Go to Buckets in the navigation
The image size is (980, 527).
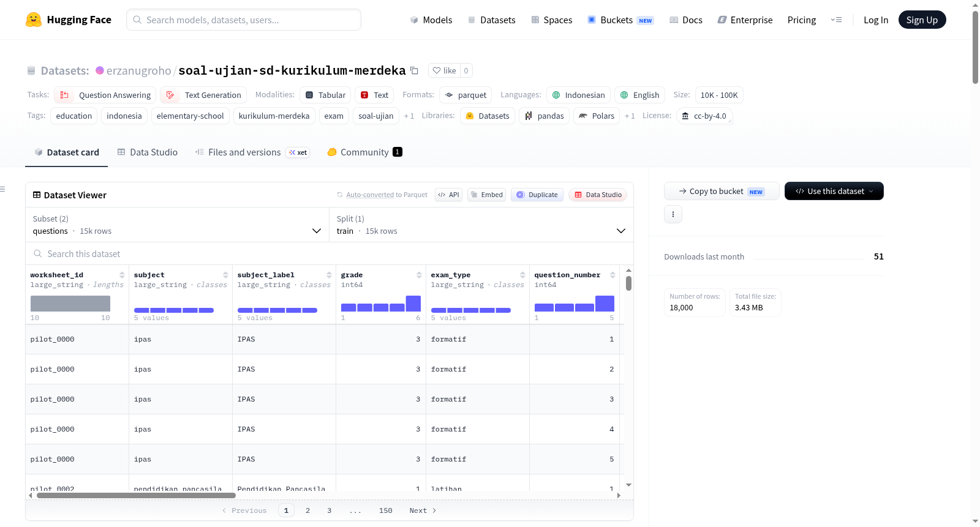point(620,20)
